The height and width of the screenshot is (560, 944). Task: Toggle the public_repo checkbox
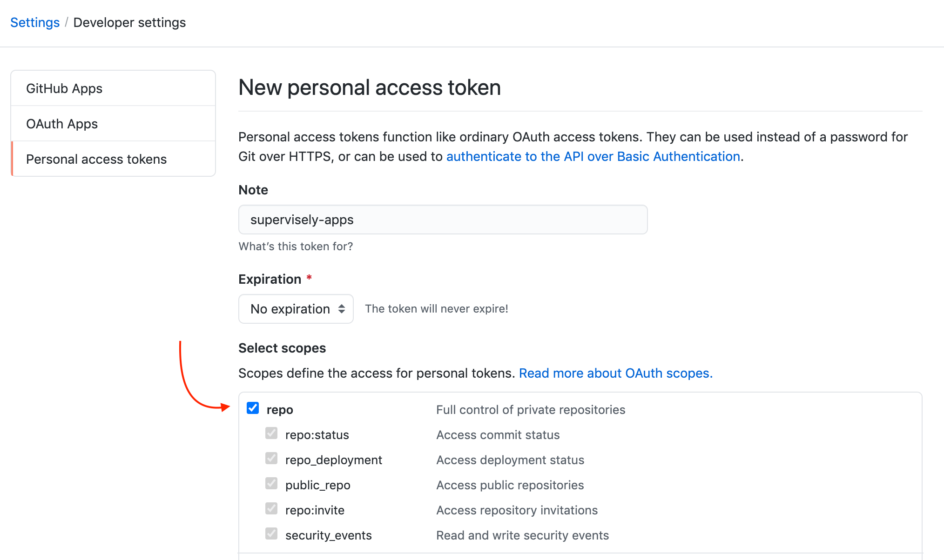pyautogui.click(x=271, y=484)
